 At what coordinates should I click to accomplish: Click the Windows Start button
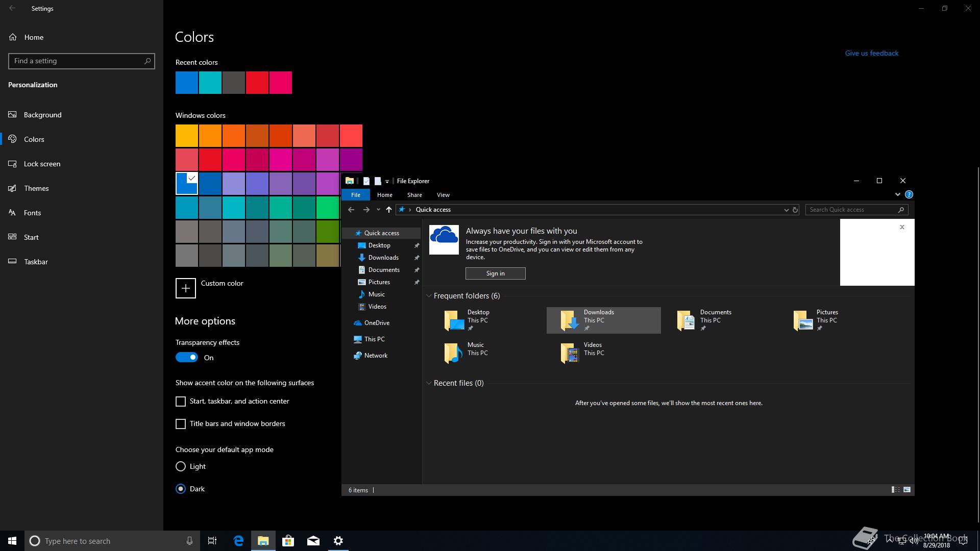[12, 541]
